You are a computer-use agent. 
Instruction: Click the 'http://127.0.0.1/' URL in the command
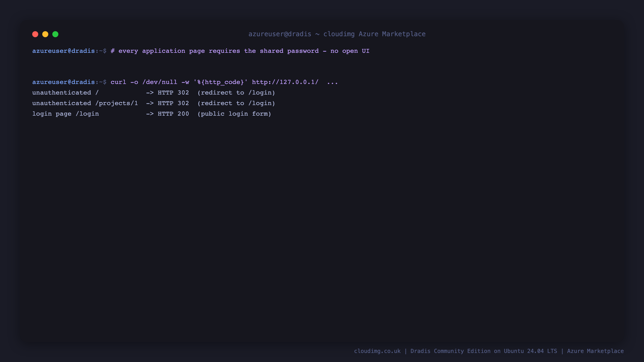point(285,82)
